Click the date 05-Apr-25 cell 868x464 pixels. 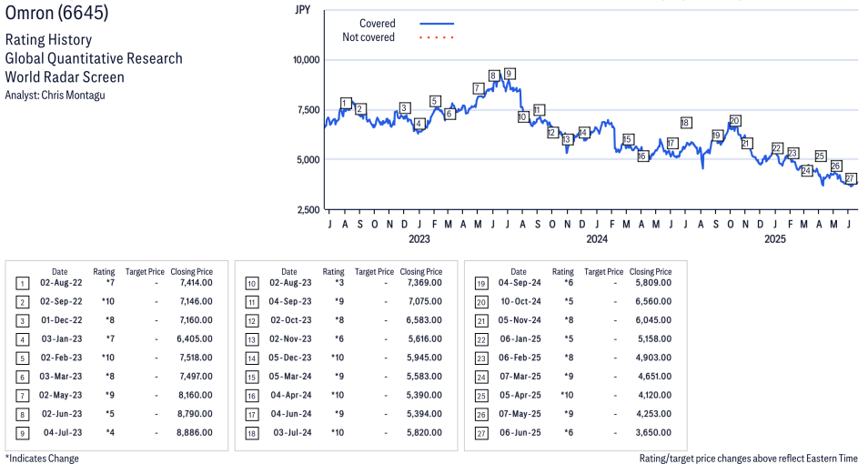[520, 396]
